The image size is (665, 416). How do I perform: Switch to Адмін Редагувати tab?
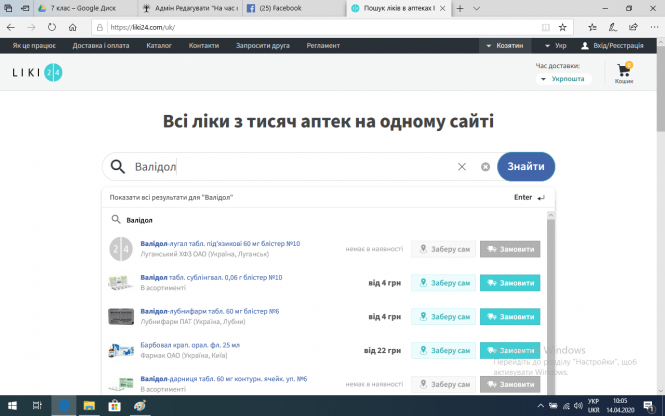coord(190,8)
